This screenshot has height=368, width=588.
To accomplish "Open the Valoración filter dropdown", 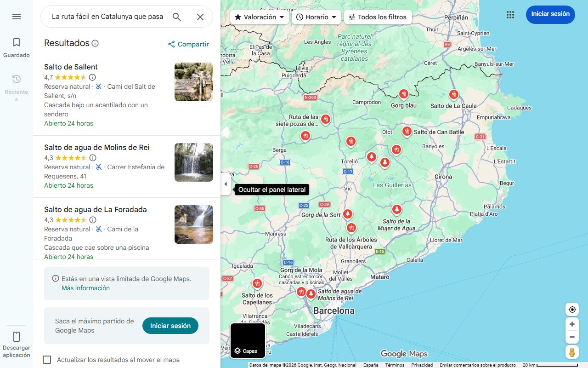I will pos(259,17).
